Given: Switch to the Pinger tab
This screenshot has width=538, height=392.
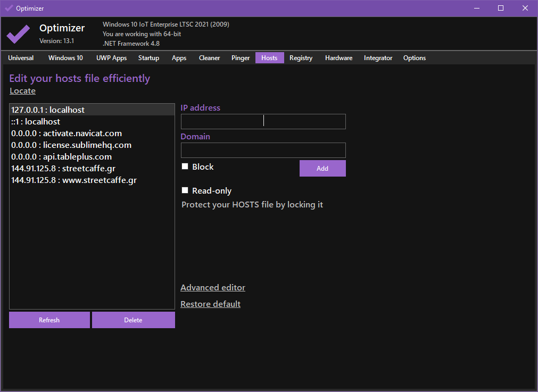Looking at the screenshot, I should click(x=241, y=58).
